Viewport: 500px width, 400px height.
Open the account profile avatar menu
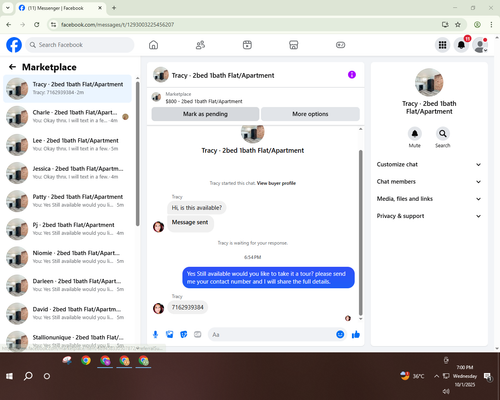480,45
